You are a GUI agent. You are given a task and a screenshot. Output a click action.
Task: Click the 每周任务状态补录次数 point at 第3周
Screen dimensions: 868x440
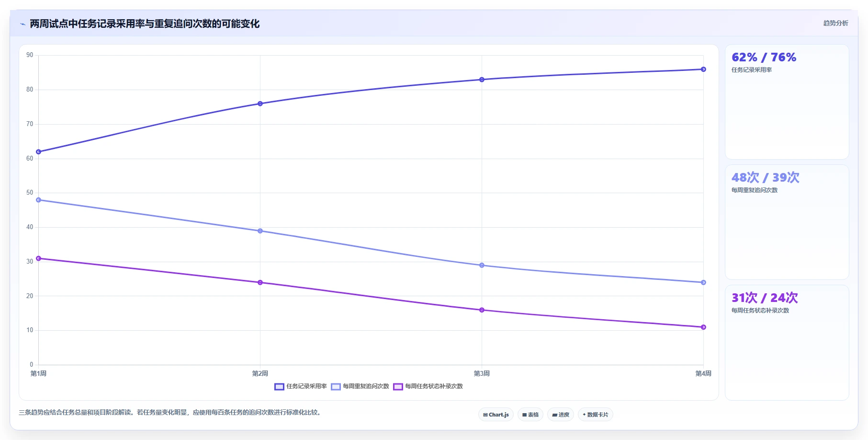pos(482,310)
